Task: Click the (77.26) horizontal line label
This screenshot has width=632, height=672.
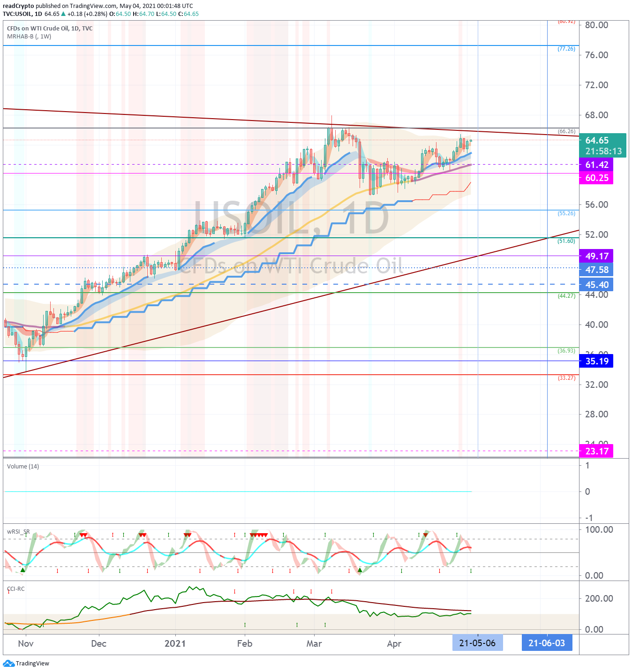Action: point(566,49)
